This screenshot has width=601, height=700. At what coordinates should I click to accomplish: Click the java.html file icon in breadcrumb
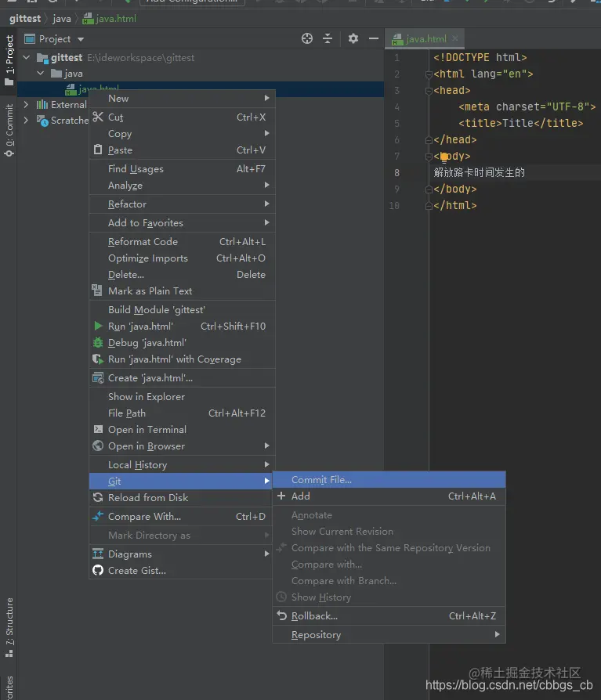click(x=88, y=19)
